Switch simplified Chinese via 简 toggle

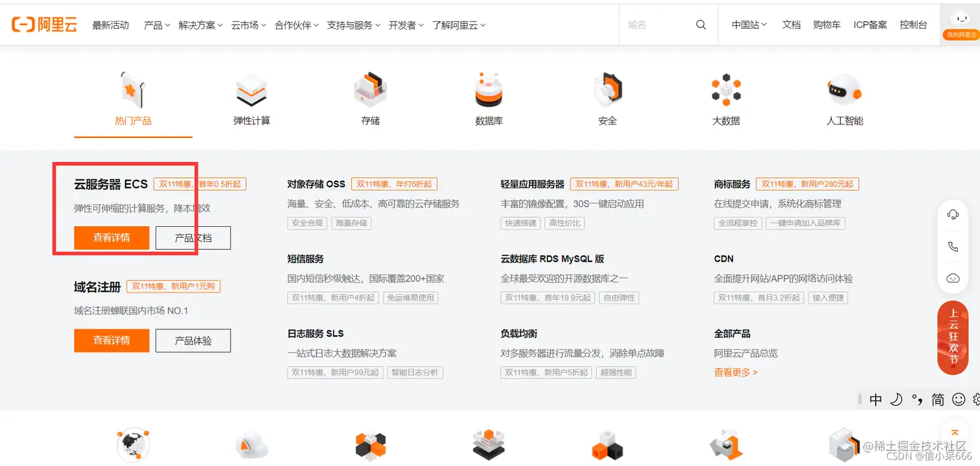(937, 399)
